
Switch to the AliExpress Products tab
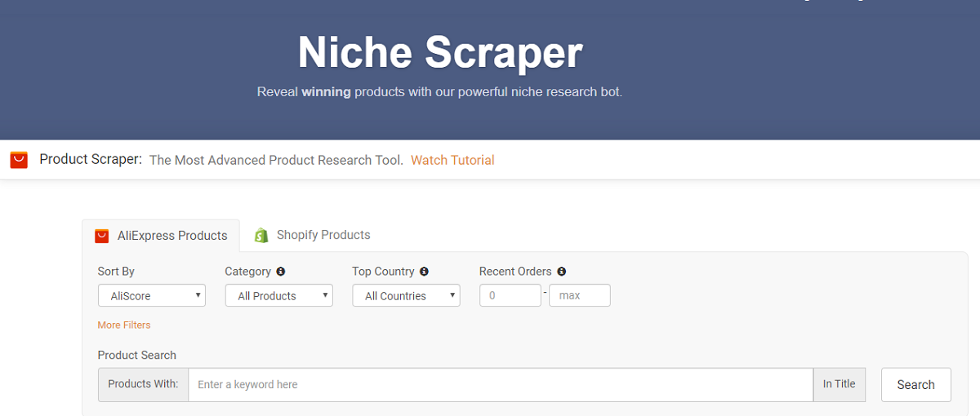click(x=161, y=236)
